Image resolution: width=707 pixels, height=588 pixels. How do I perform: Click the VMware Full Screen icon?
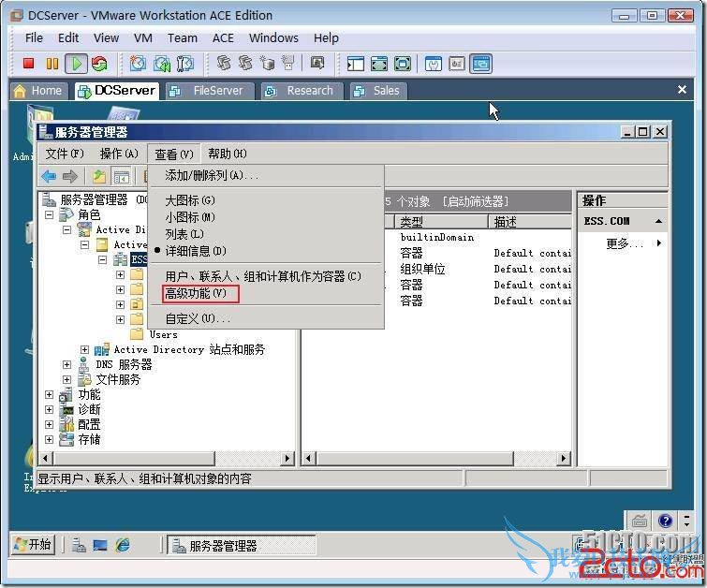(x=403, y=64)
